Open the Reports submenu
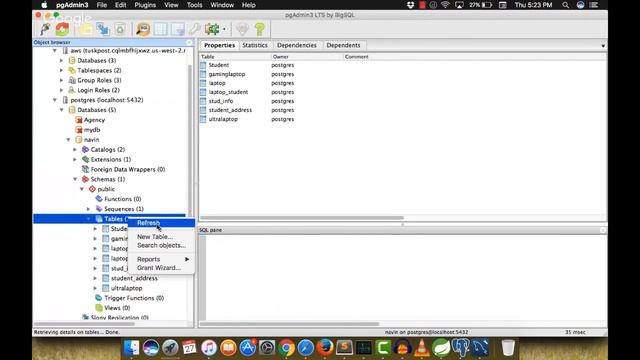Viewport: 640px width, 360px height. [161, 259]
